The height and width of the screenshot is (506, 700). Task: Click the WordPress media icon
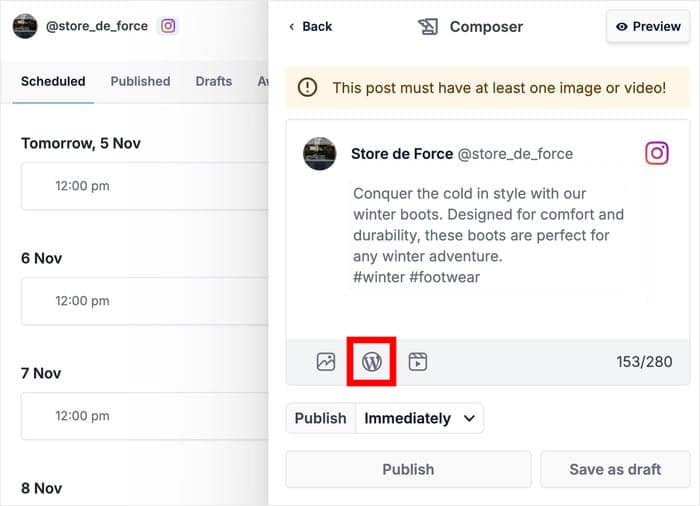coord(372,362)
